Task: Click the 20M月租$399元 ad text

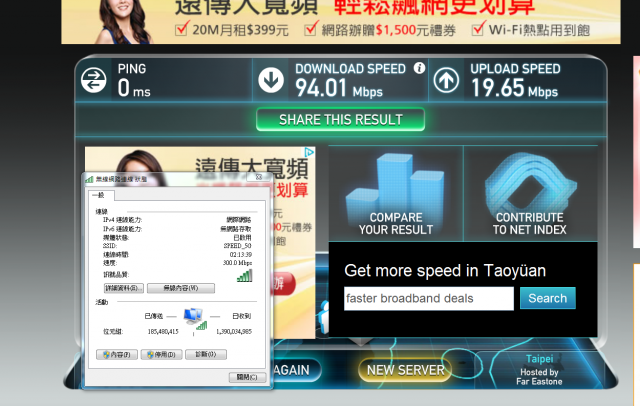Action: coord(240,30)
